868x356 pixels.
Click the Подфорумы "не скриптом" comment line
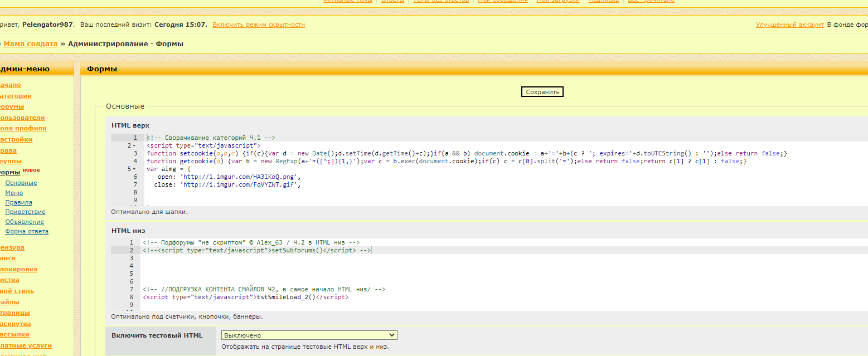tap(251, 243)
